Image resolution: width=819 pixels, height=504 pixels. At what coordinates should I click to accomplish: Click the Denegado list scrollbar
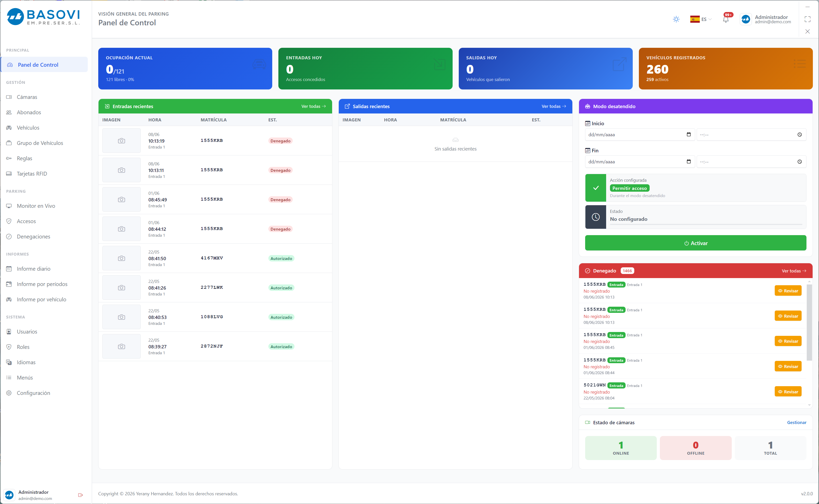(809, 322)
